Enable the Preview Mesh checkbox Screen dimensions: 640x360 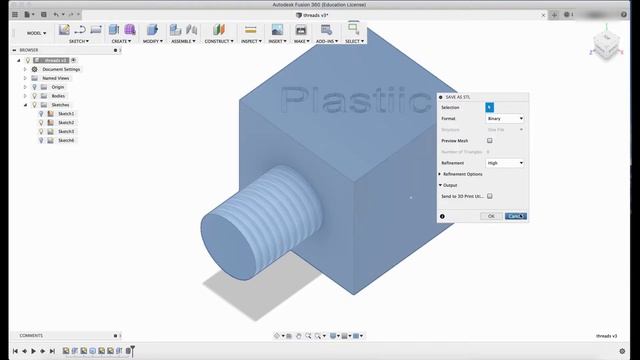[489, 141]
